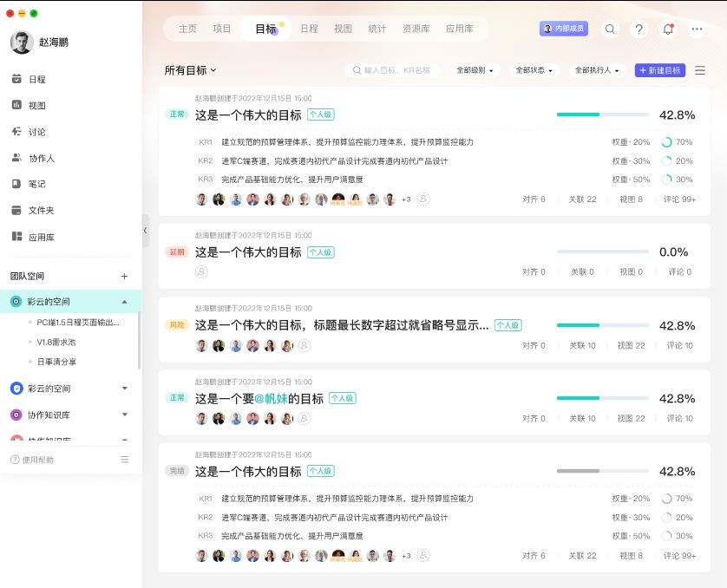
Task: Click the search magnifier icon in top bar
Action: click(610, 29)
